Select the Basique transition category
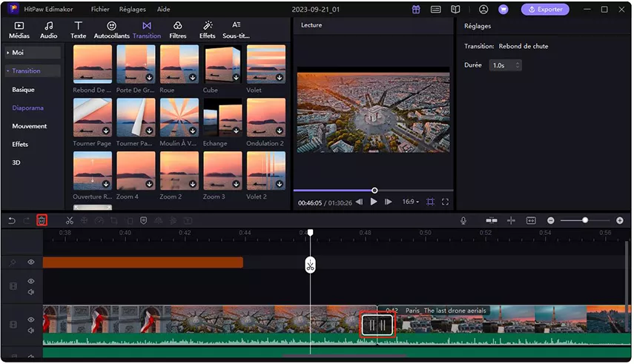The height and width of the screenshot is (364, 634). click(x=23, y=90)
